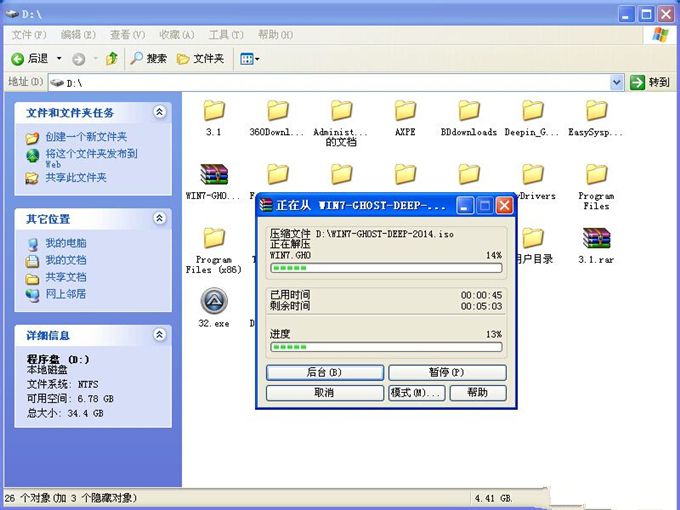Collapse the 文件和文件夹任务 panel

pyautogui.click(x=159, y=113)
